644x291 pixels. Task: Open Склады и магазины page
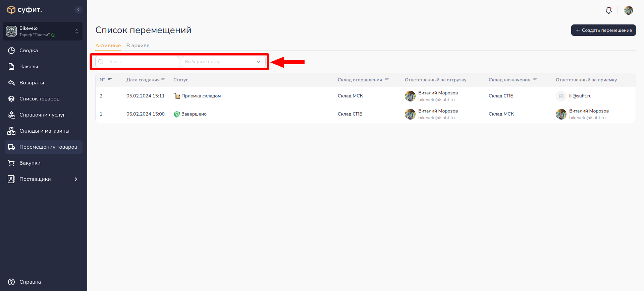pyautogui.click(x=44, y=131)
